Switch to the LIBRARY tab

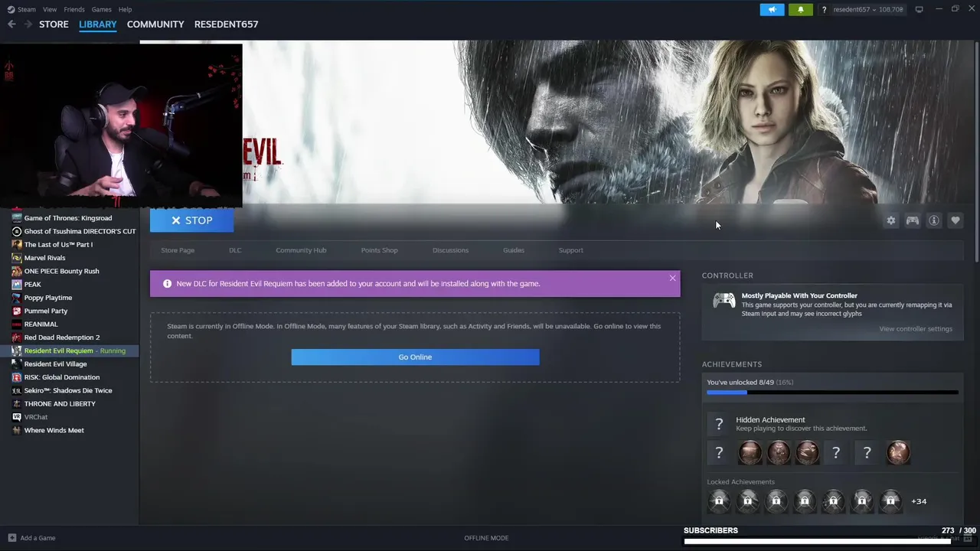[98, 24]
